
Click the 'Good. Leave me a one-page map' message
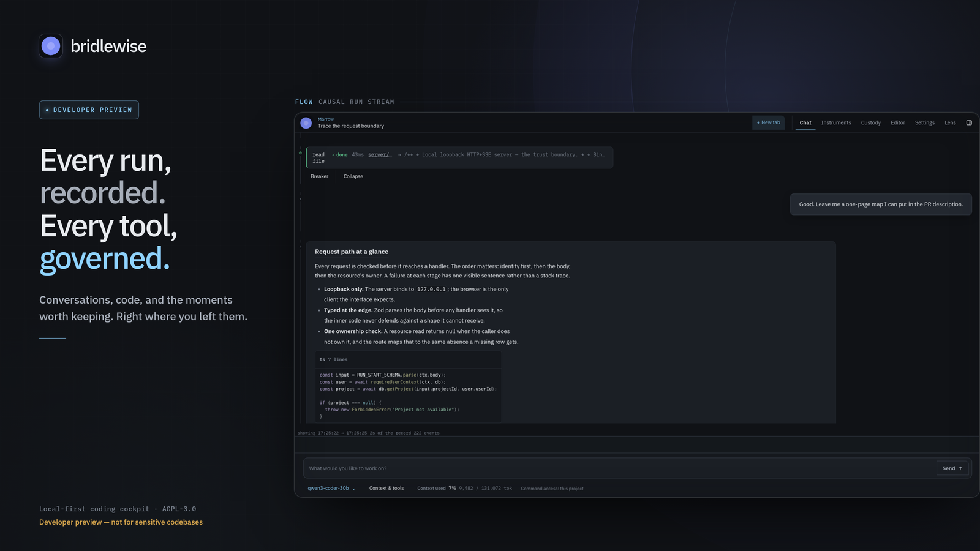(x=881, y=204)
